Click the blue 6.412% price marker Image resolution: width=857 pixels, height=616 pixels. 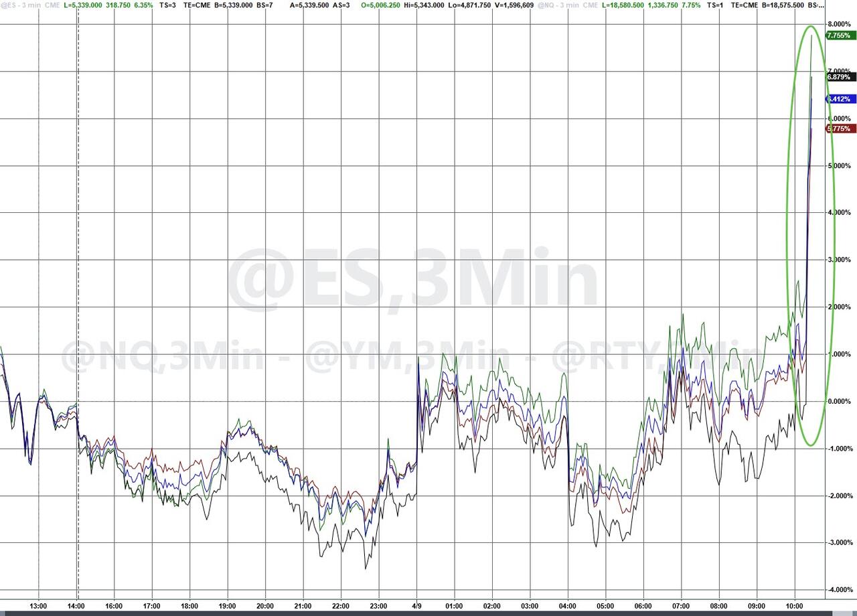pyautogui.click(x=840, y=99)
